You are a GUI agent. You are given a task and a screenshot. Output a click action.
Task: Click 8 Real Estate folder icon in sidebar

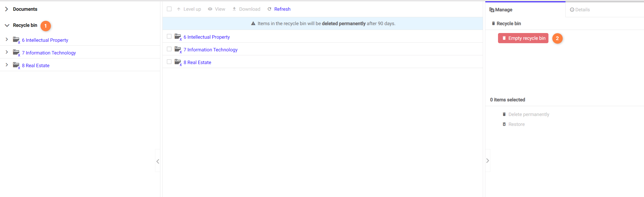[x=16, y=65]
